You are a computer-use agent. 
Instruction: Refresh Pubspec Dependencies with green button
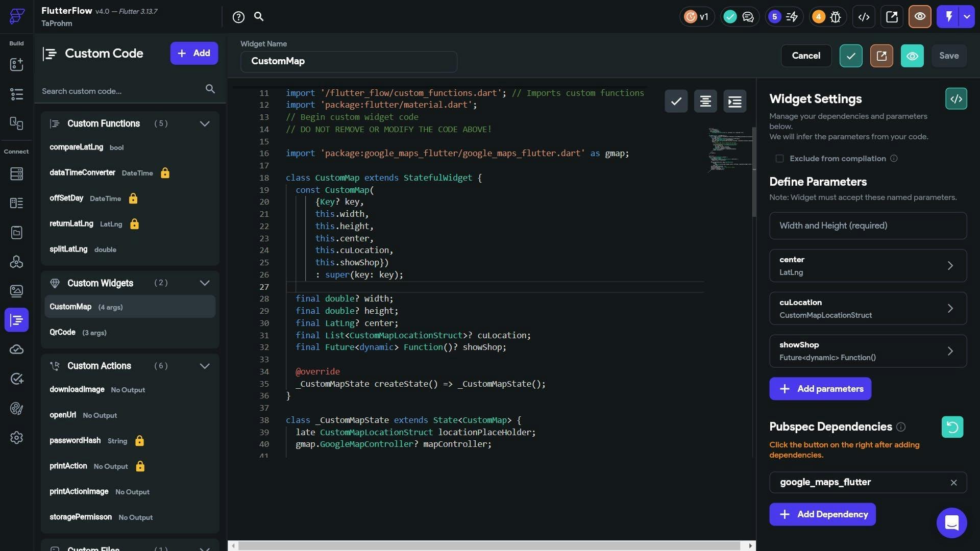pos(952,427)
